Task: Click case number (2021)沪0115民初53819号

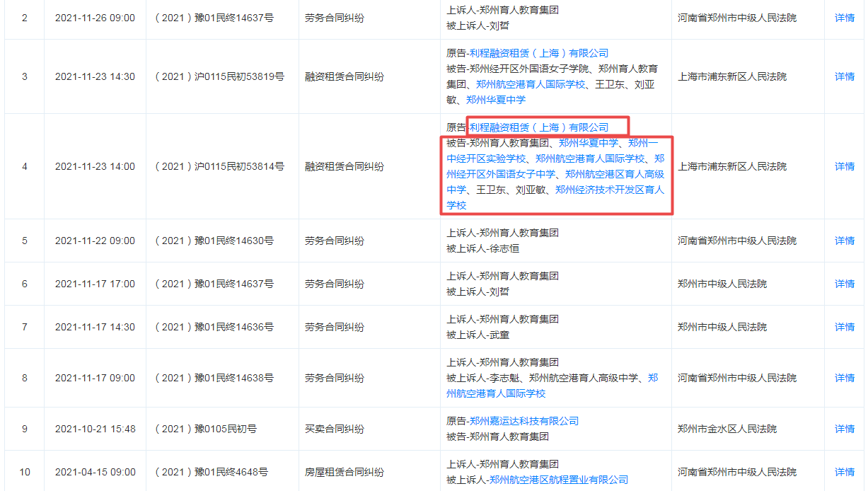Action: 219,76
